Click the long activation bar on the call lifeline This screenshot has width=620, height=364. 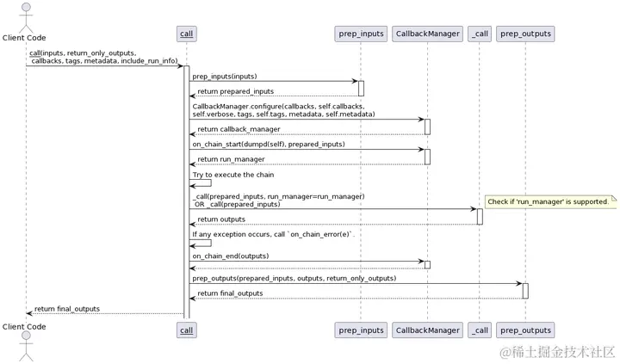tap(187, 192)
